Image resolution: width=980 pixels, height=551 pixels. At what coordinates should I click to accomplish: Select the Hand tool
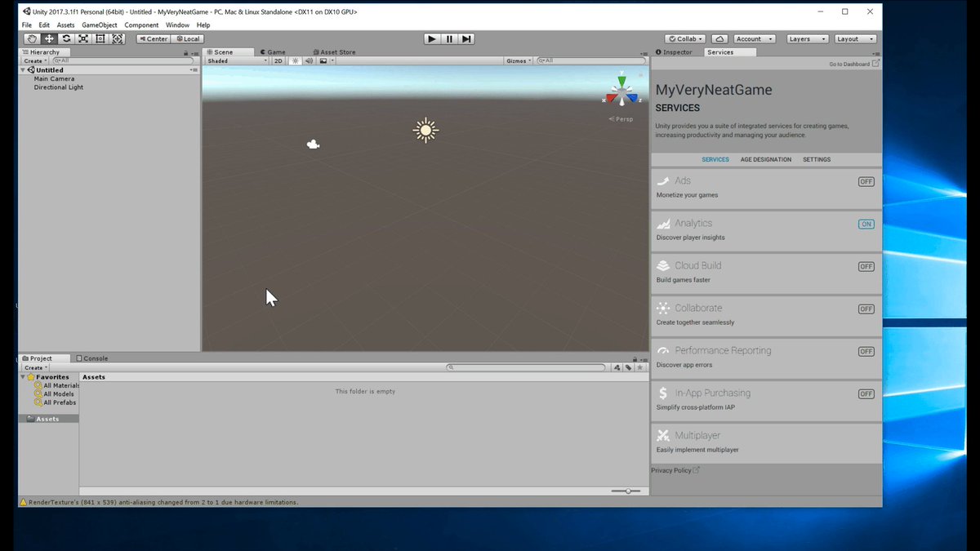(x=32, y=38)
